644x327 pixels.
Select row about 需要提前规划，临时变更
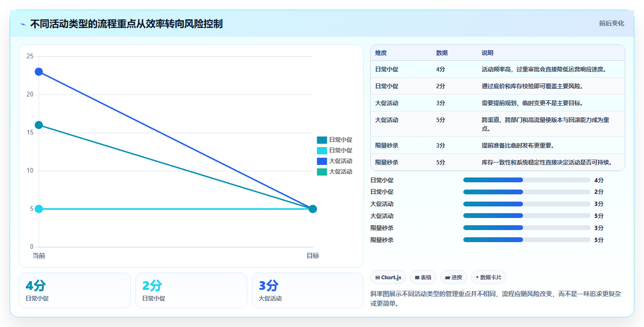pyautogui.click(x=497, y=103)
